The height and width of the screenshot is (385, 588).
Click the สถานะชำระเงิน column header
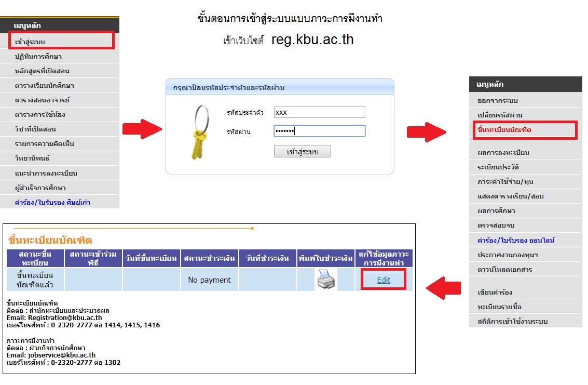pyautogui.click(x=209, y=258)
